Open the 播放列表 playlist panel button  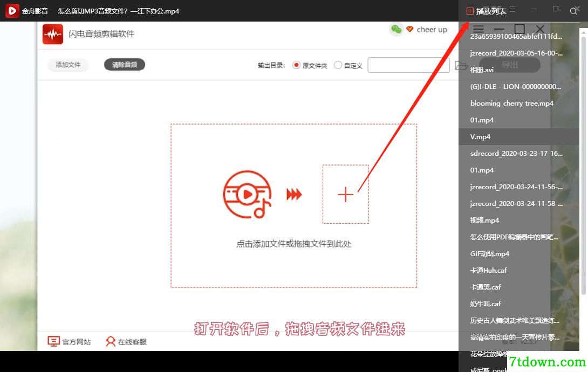[x=487, y=11]
